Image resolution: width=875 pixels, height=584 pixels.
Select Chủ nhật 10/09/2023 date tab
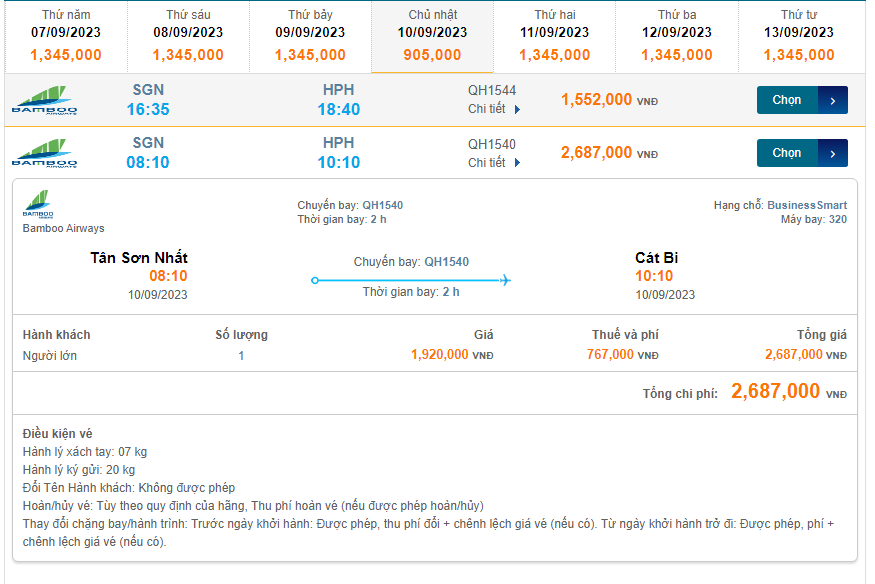pos(432,36)
